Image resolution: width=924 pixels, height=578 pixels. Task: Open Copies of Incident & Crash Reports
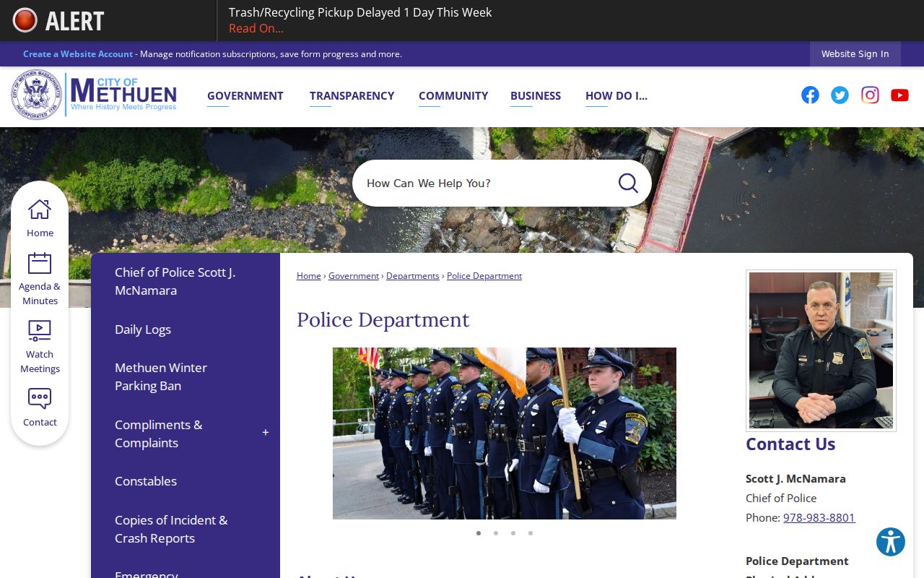click(x=171, y=529)
